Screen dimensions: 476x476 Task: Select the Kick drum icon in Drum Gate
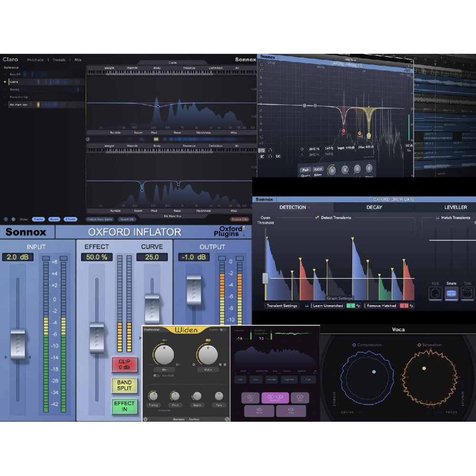(x=436, y=294)
